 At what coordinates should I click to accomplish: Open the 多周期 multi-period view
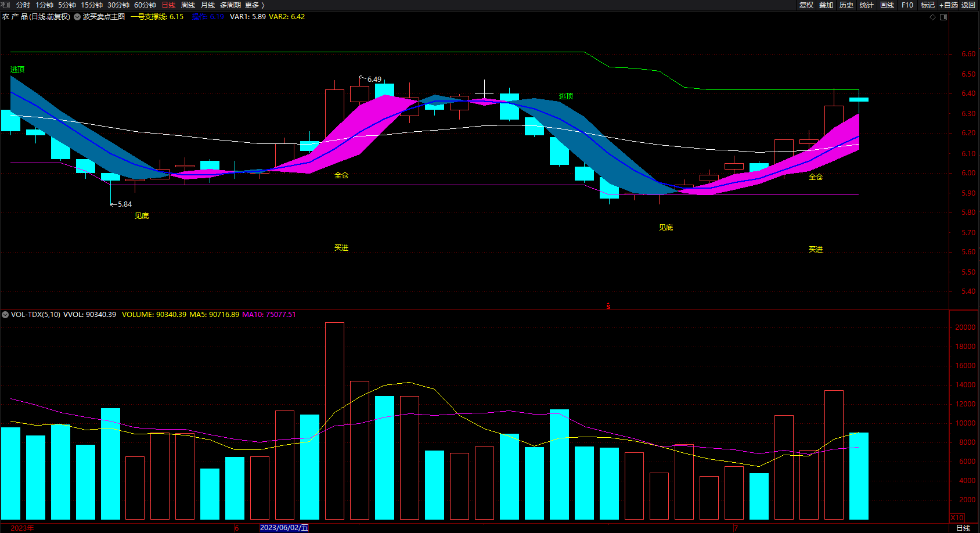click(230, 5)
